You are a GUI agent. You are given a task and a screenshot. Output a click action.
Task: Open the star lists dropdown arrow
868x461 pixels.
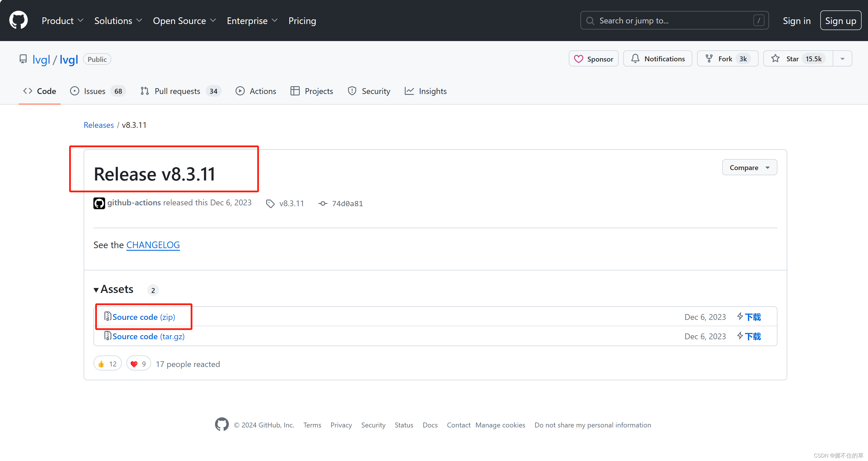point(842,59)
